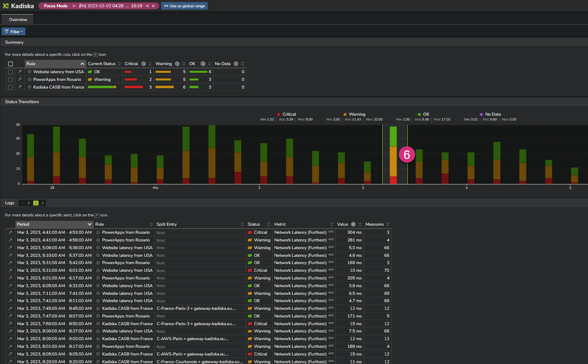This screenshot has width=588, height=364.
Task: Click gear icon beside Website latency from USA in Summary
Action: [x=30, y=72]
